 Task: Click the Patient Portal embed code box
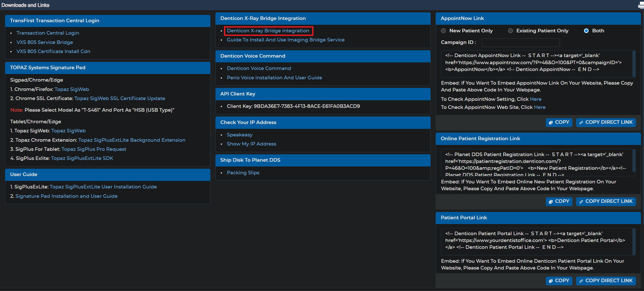pyautogui.click(x=538, y=242)
